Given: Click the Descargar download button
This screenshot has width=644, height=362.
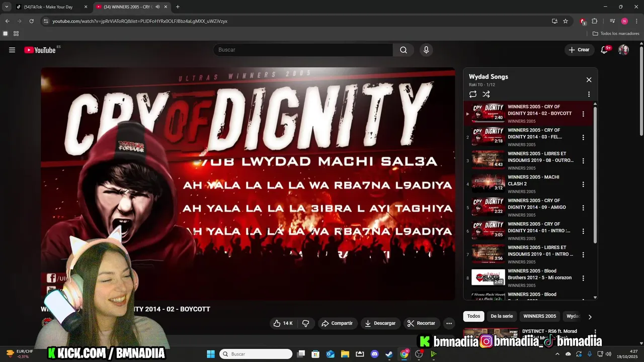Looking at the screenshot, I should (380, 323).
